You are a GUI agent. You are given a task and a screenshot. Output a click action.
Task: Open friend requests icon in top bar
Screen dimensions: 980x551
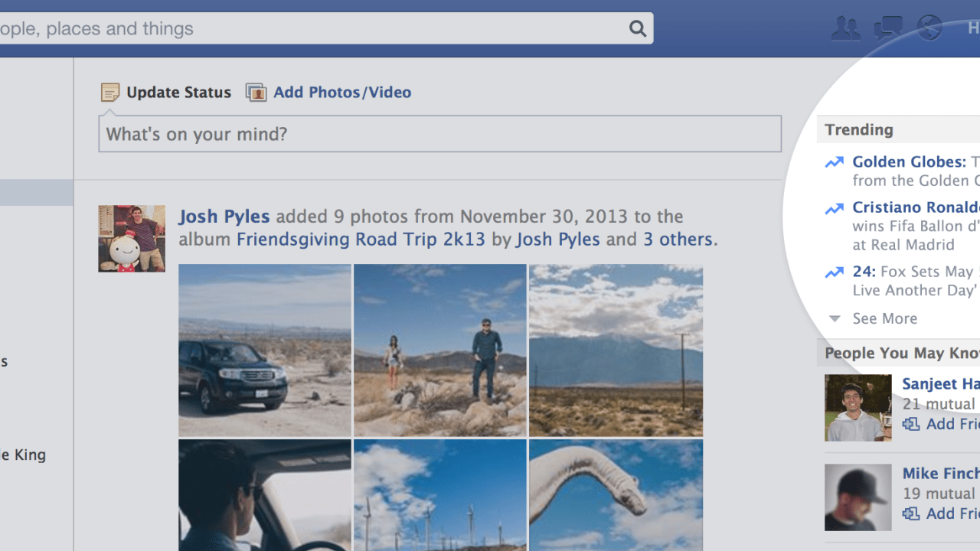pos(846,28)
